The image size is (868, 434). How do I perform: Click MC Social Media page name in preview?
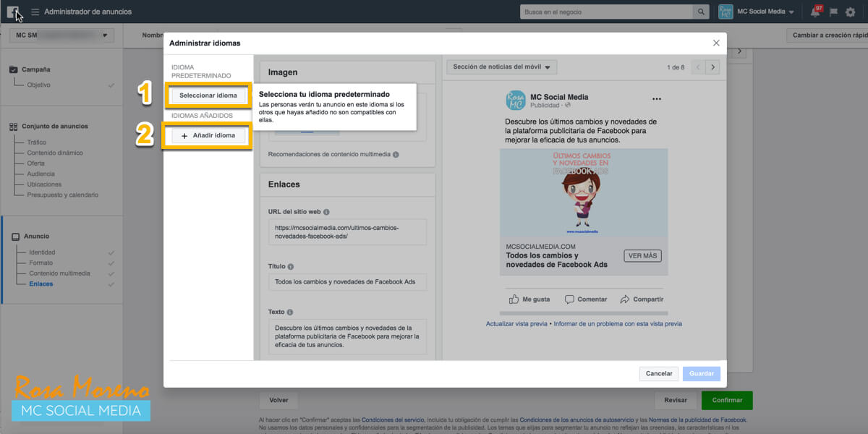point(559,96)
